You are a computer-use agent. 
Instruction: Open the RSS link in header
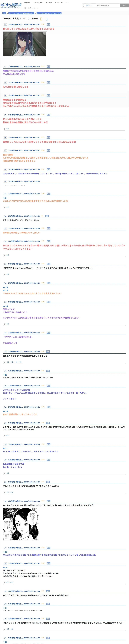pos(67,3)
